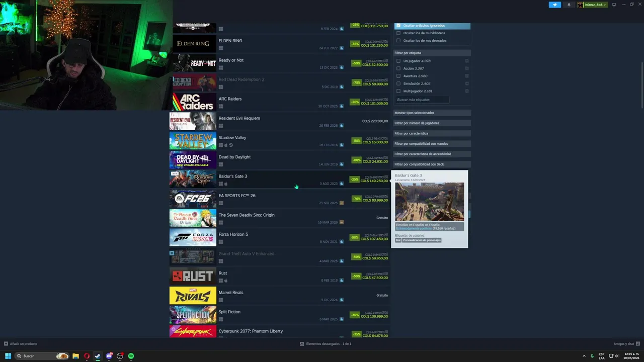Expand Filtrar por característica section

coord(432,133)
